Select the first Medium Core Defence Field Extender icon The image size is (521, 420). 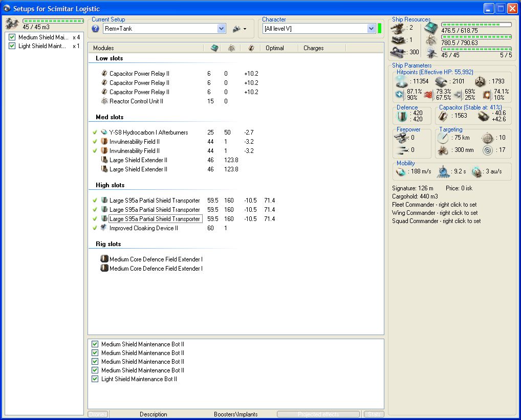click(104, 259)
